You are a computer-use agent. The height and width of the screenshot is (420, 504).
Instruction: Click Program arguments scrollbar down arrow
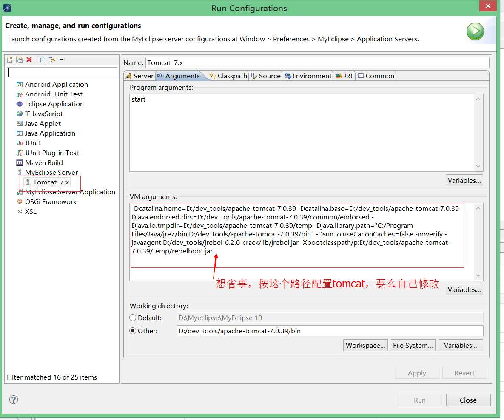478,166
